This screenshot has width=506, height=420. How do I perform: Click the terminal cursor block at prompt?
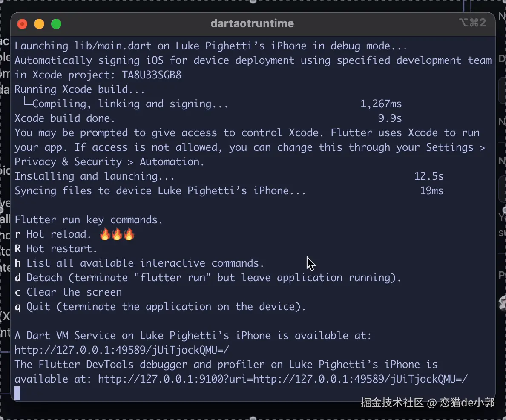pyautogui.click(x=17, y=393)
